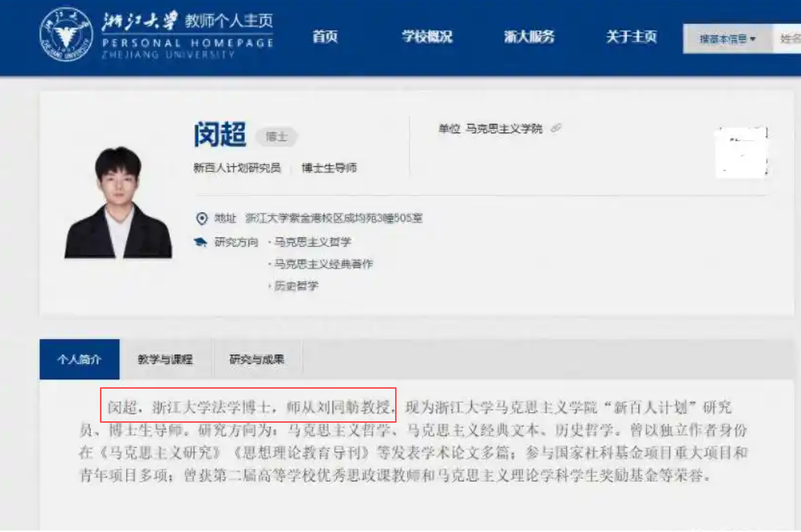Click the Zhejiang University circular logo
This screenshot has height=532, width=801.
[67, 34]
